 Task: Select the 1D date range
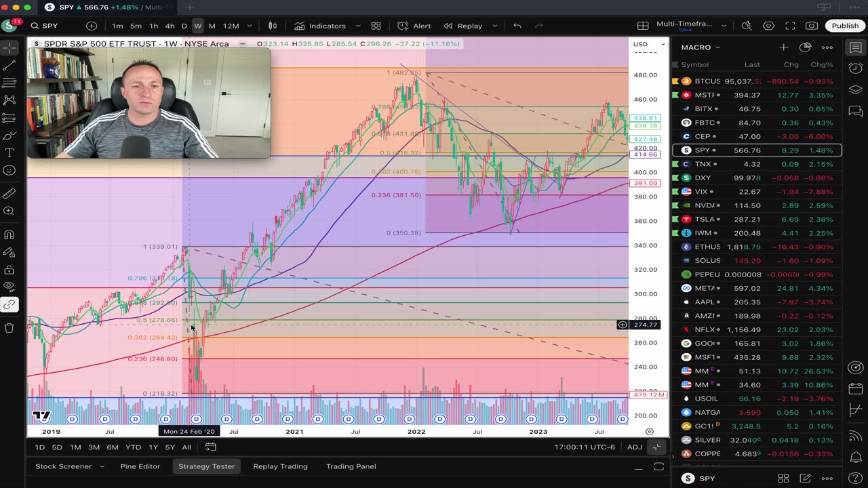[39, 447]
